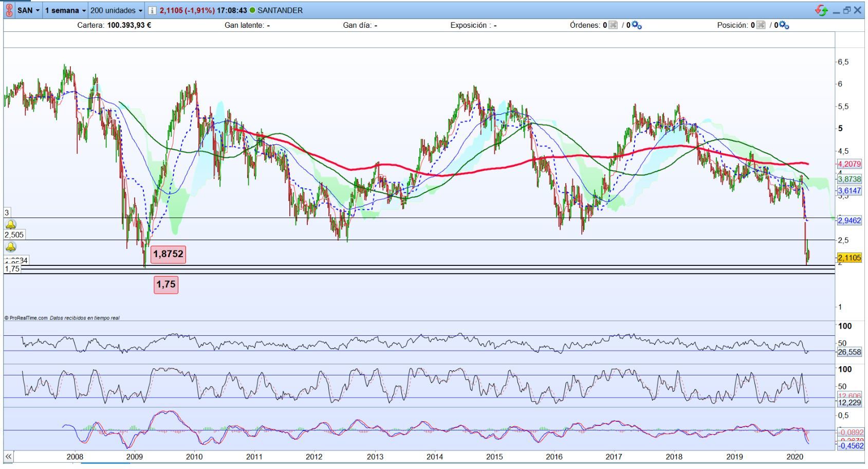Click the 1,75 line label at left edge

tap(12, 269)
